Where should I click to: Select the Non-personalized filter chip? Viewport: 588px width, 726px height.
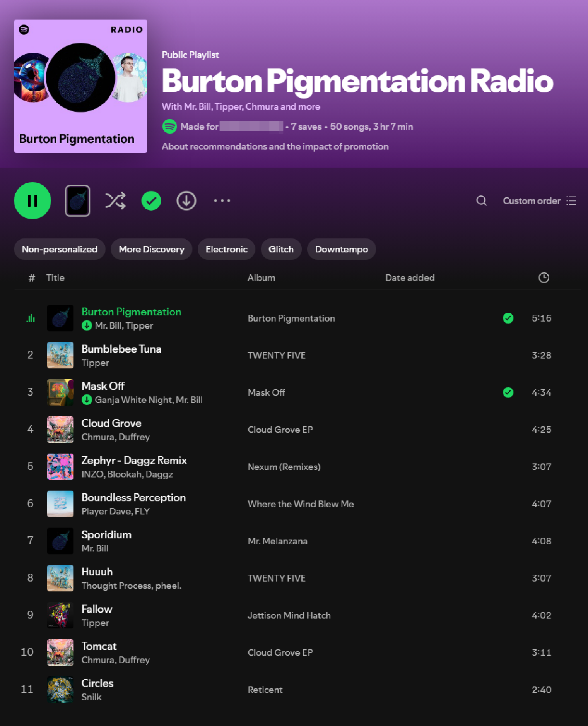[60, 249]
